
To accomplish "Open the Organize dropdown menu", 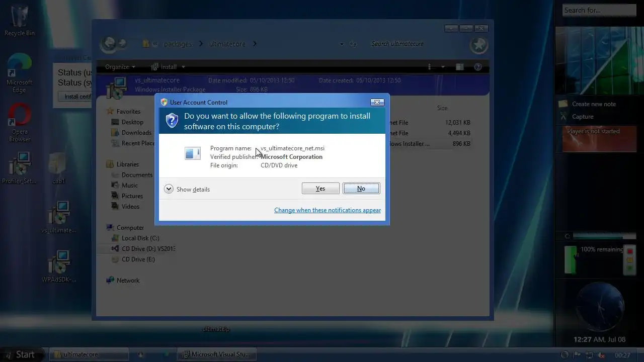I will (120, 67).
